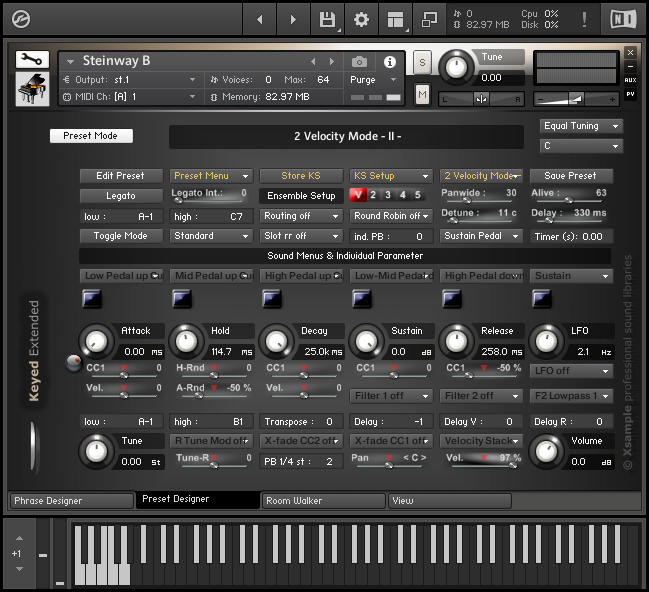This screenshot has width=649, height=592.
Task: Click the Legato button
Action: pyautogui.click(x=121, y=196)
